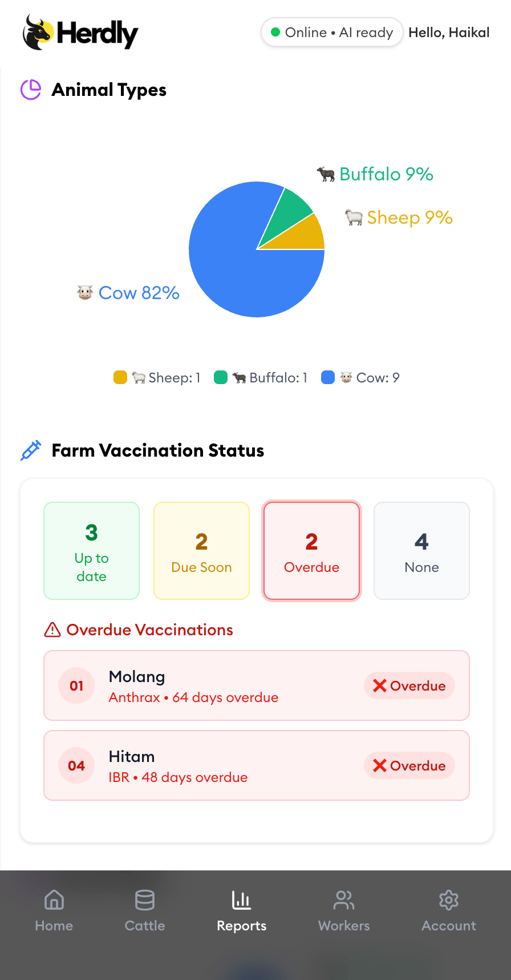Image resolution: width=511 pixels, height=980 pixels.
Task: Select the Due Soon filter card
Action: click(x=202, y=551)
